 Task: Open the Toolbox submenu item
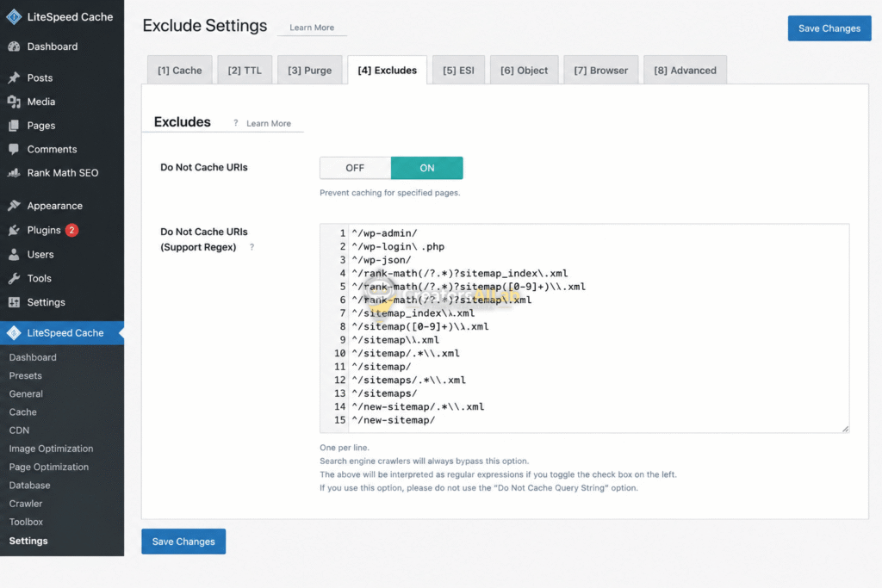[26, 523]
